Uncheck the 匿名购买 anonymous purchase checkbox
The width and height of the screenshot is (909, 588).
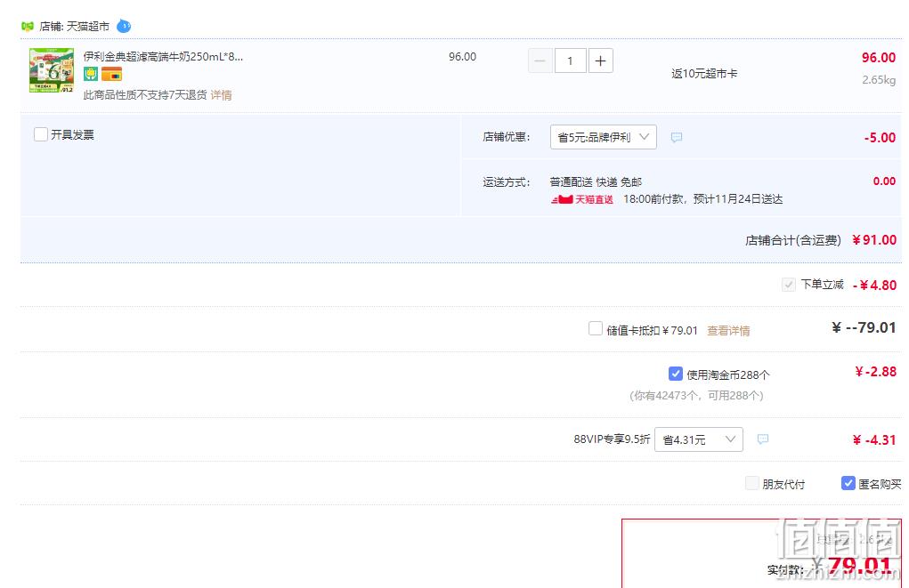coord(848,483)
